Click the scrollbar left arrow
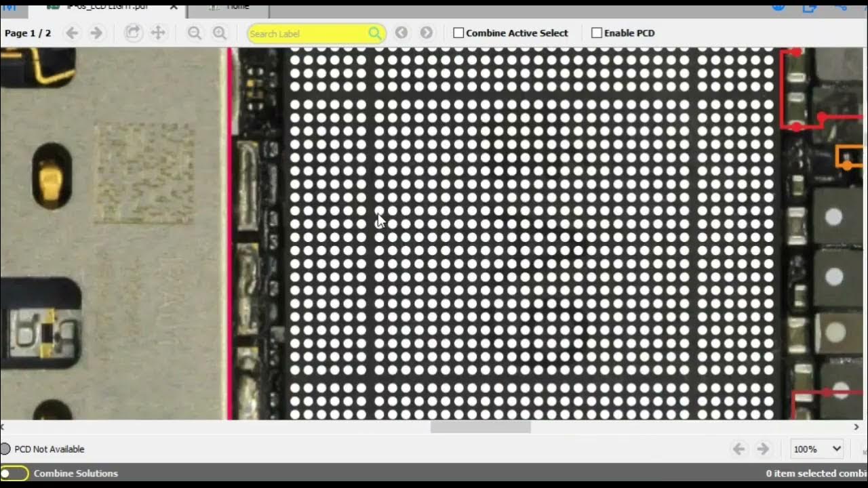 click(3, 427)
